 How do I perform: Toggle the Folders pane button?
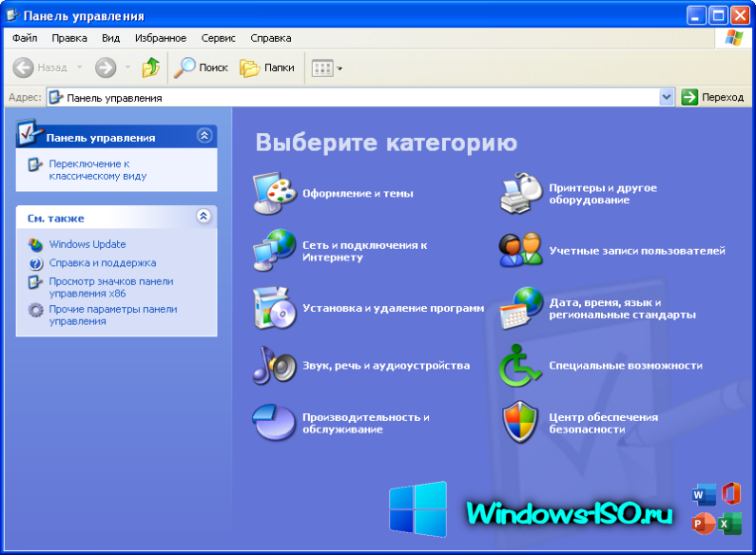pyautogui.click(x=267, y=67)
